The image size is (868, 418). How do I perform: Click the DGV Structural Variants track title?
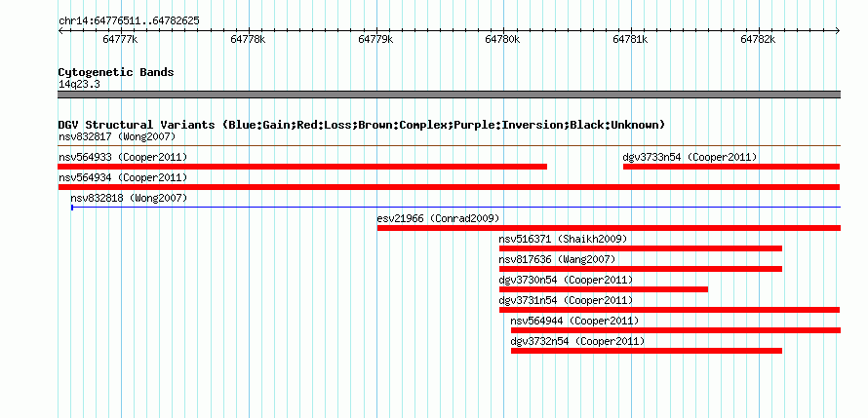[x=362, y=125]
